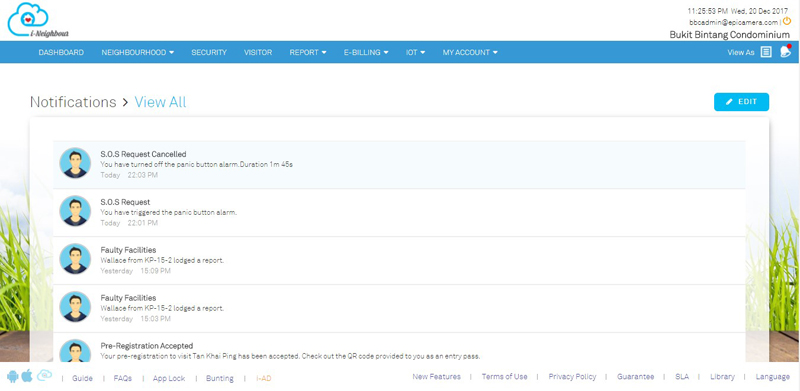Click avatar of Today 22:01 PM S.O.S Request
Viewport: 800px width, 391px height.
point(75,211)
